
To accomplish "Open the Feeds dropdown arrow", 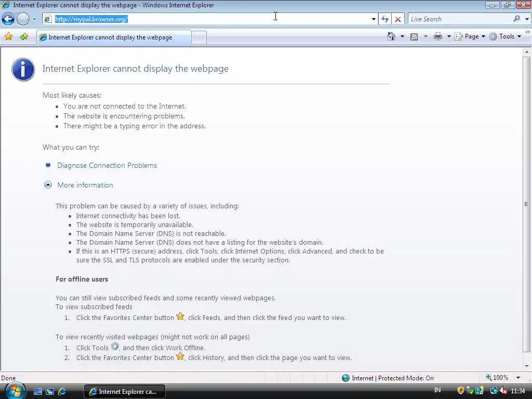I will point(425,36).
